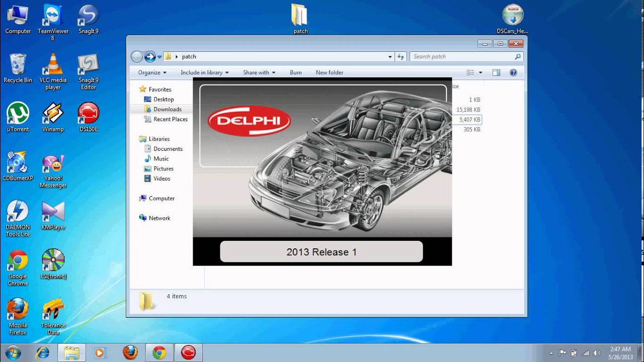Toggle the preview pane button
The width and height of the screenshot is (644, 362).
[496, 72]
